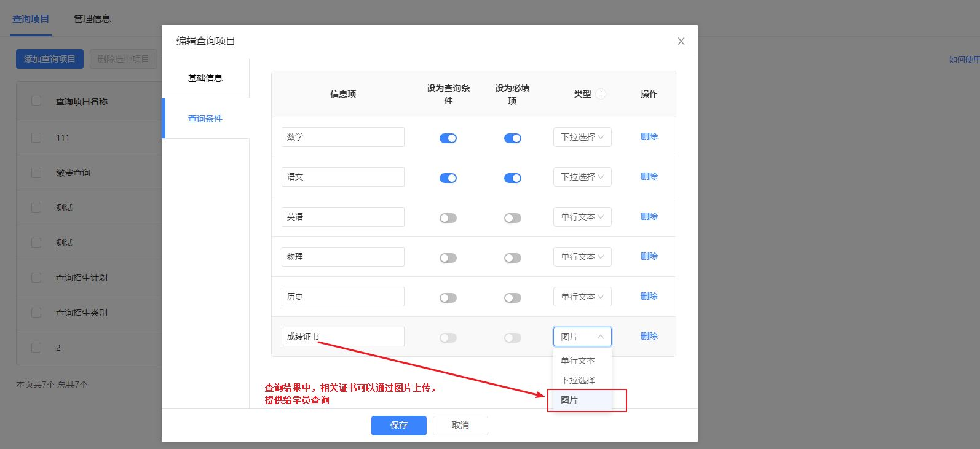Click the 信息项 column header

pos(343,94)
